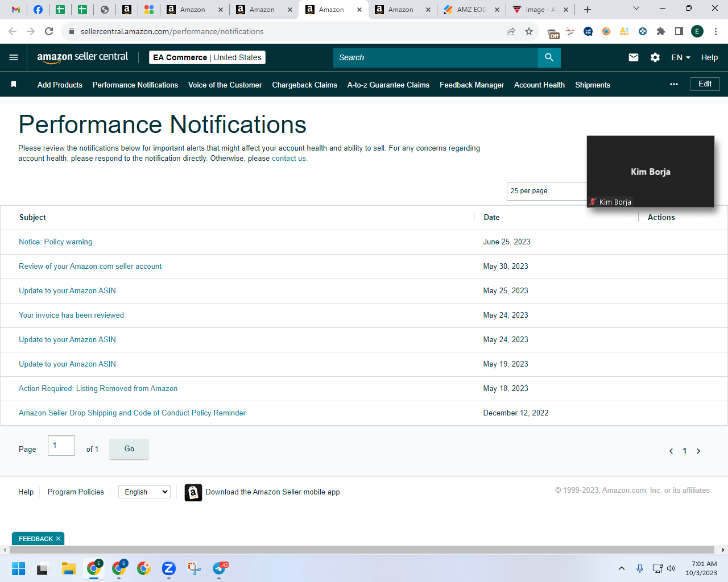This screenshot has width=728, height=582.
Task: Click the page number input field
Action: (x=61, y=446)
